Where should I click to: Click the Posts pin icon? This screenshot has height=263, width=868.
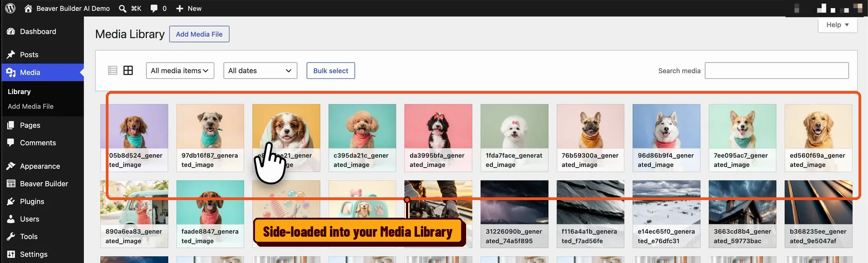click(11, 54)
